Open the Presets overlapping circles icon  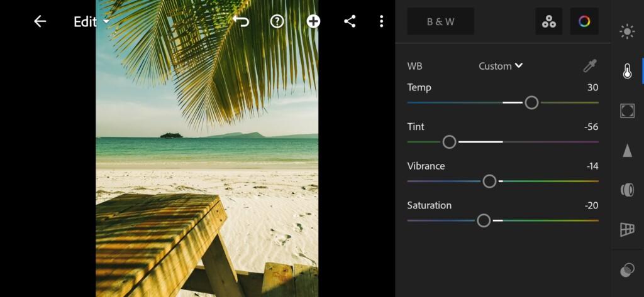coord(627,271)
